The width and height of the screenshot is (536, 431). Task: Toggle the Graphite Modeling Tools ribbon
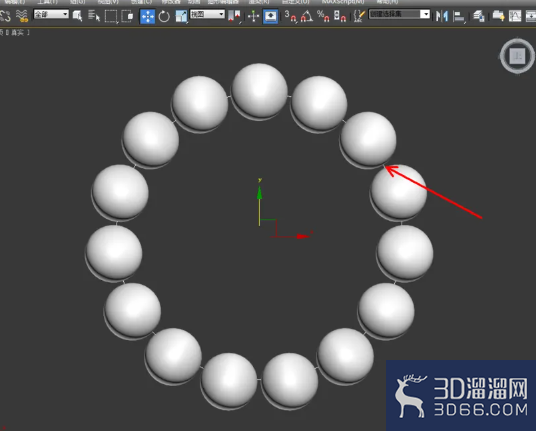click(498, 16)
